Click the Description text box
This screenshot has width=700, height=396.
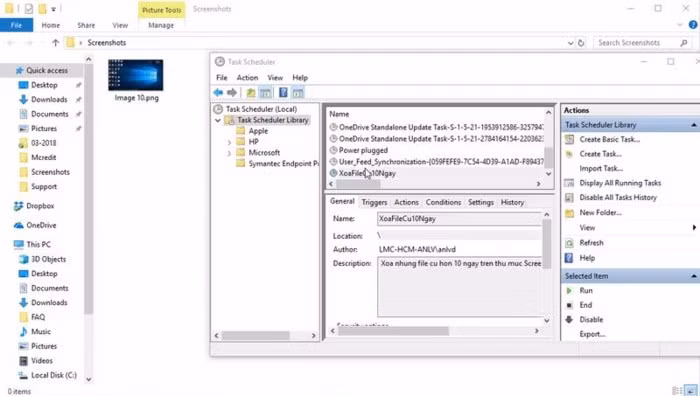[x=460, y=287]
